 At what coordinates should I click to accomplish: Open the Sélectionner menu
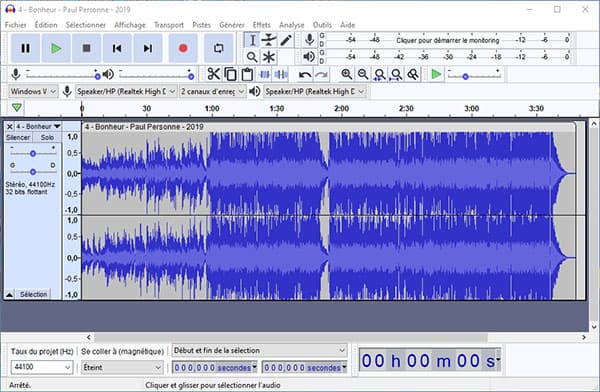tap(86, 25)
